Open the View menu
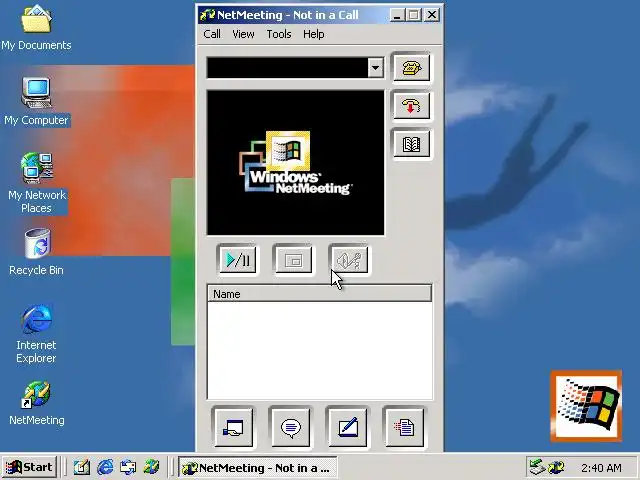Viewport: 640px width, 480px height. [243, 34]
